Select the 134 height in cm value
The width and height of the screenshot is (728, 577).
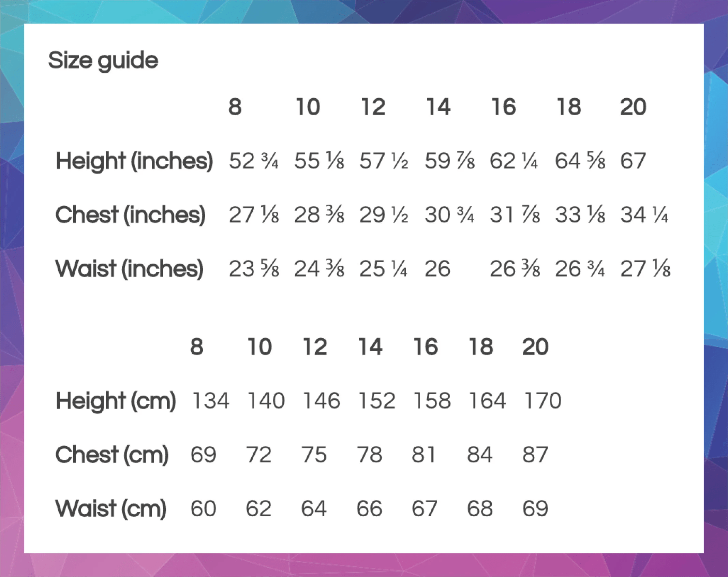coord(210,401)
